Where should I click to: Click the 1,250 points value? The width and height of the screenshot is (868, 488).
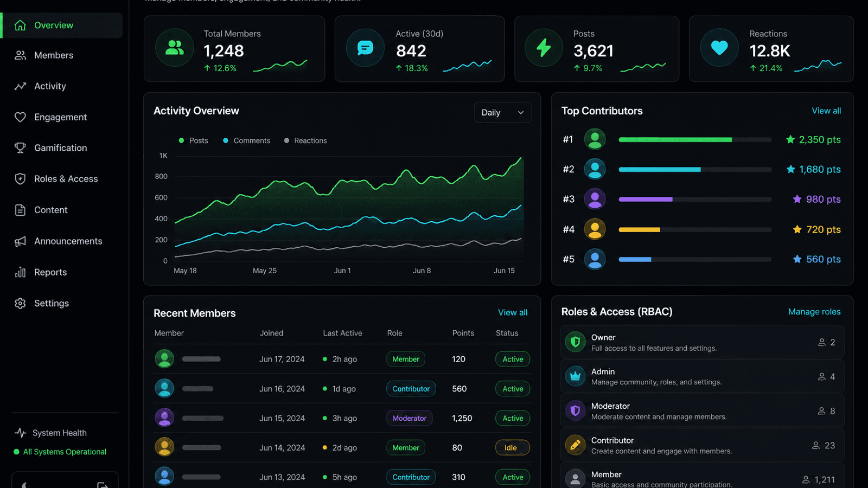click(462, 418)
